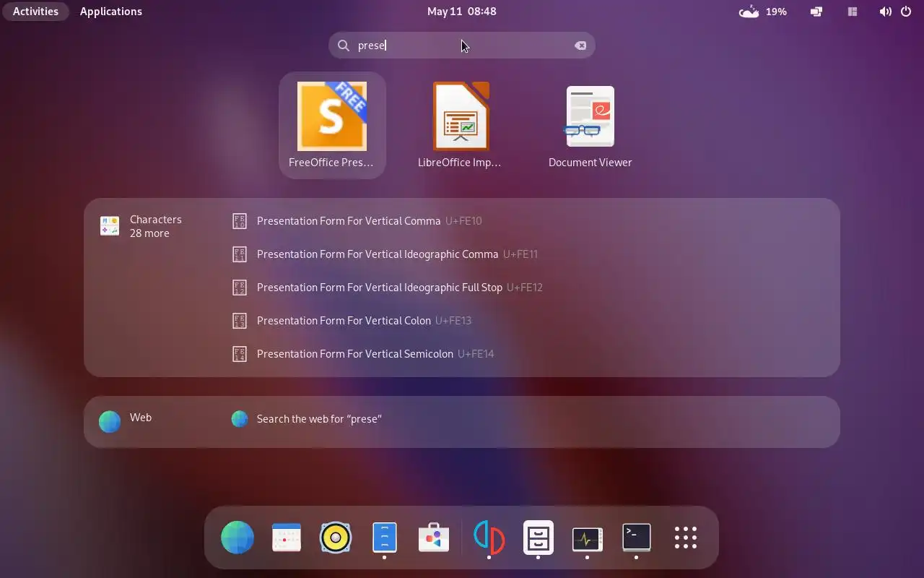Viewport: 924px width, 578px height.
Task: Open web browser from the dock
Action: (237, 538)
